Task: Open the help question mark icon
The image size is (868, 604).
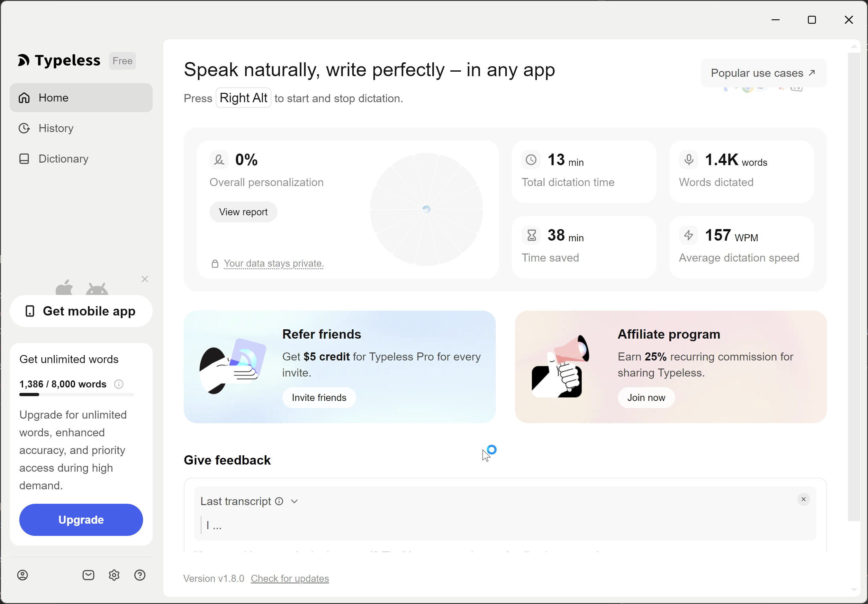Action: pos(140,575)
